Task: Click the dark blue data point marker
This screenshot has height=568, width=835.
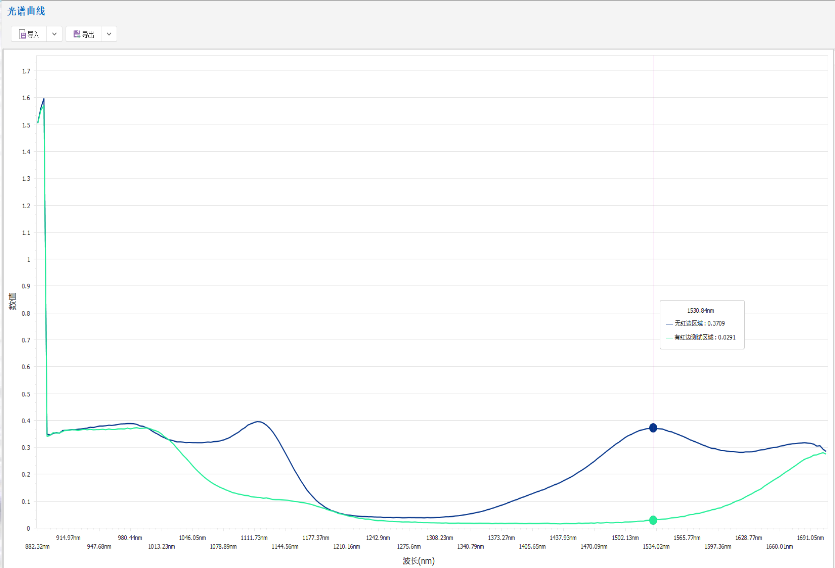Action: 653,427
